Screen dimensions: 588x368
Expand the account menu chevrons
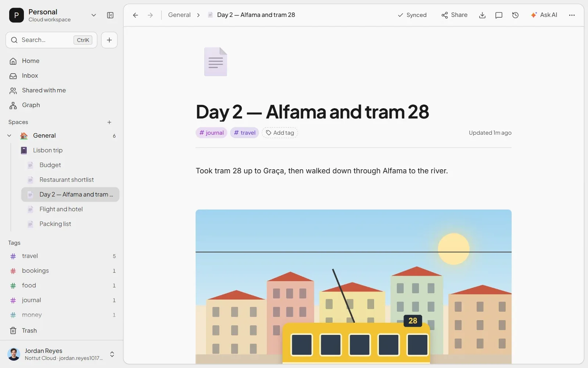[112, 354]
